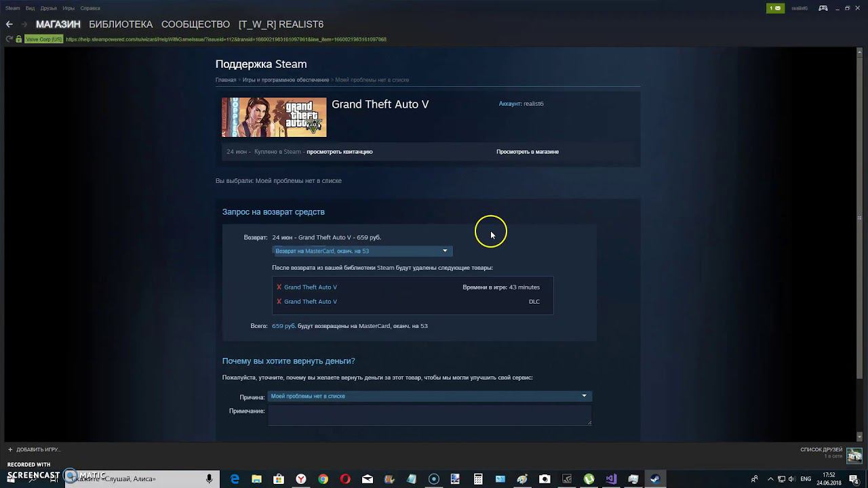Screen dimensions: 868x488
Task: Go to the БИБЛИОТЕКА tab
Action: click(x=121, y=24)
